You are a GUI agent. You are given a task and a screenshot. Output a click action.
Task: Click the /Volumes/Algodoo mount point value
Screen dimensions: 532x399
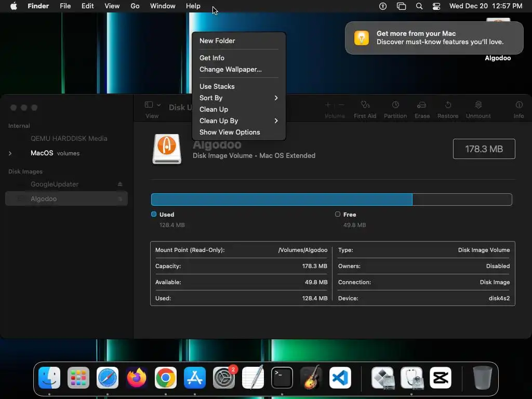[303, 250]
